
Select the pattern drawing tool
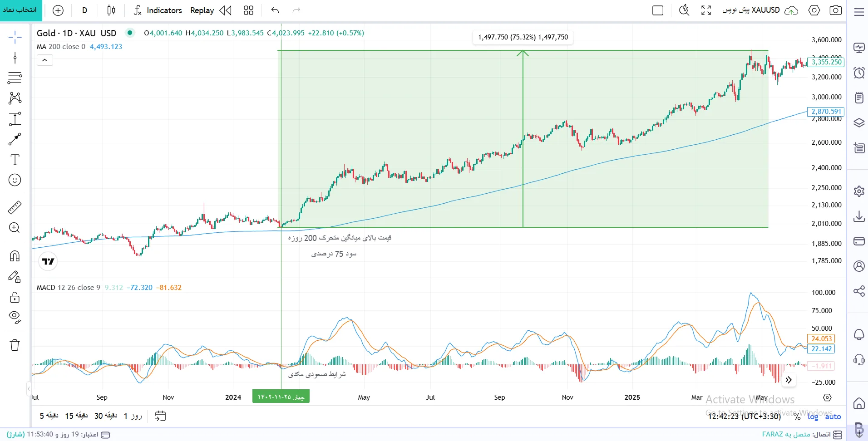[x=15, y=98]
